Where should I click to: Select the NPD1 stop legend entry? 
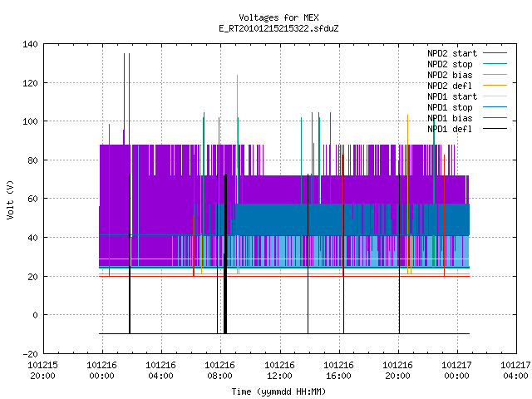[450, 107]
